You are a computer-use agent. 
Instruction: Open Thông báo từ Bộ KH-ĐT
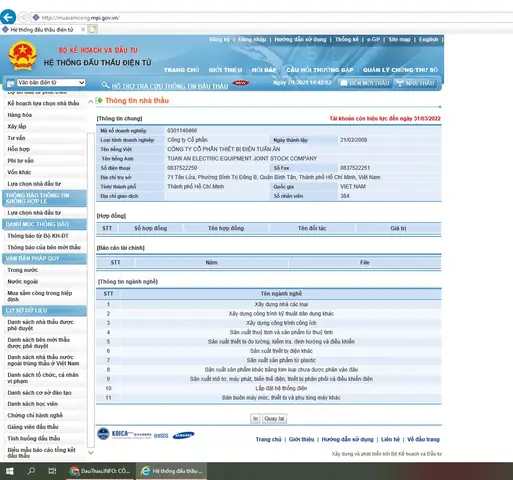(x=38, y=236)
